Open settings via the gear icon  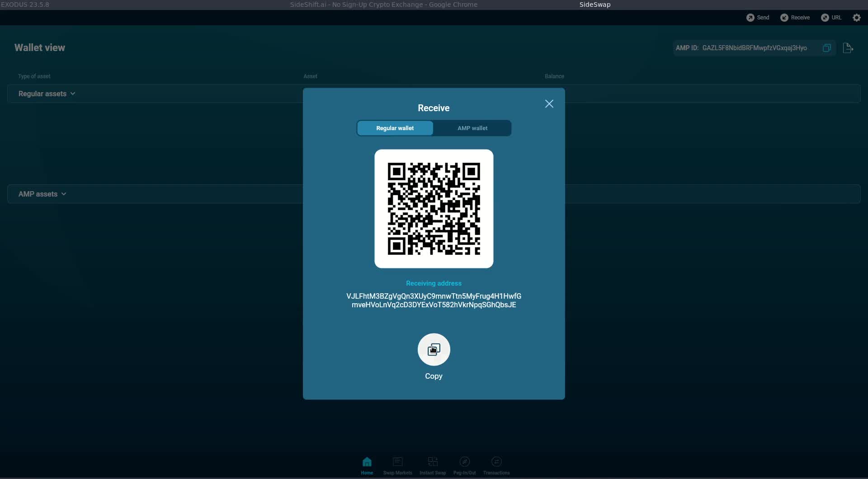[857, 18]
